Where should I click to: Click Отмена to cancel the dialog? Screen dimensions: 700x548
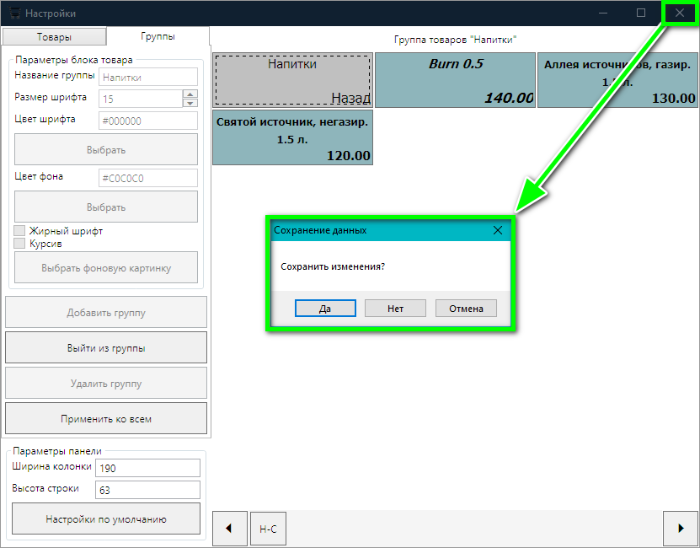pyautogui.click(x=465, y=309)
